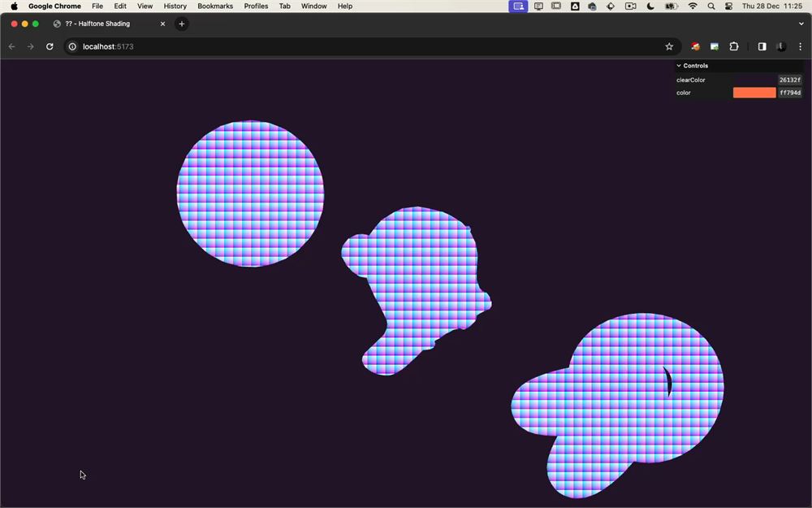Open the battery status menu

[672, 7]
